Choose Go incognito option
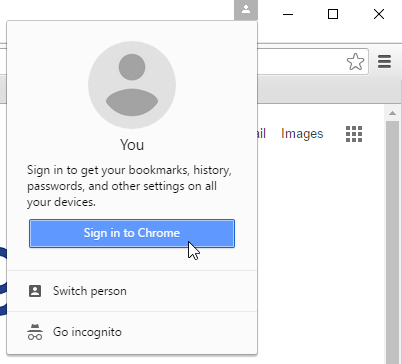402x364 pixels. pyautogui.click(x=132, y=332)
